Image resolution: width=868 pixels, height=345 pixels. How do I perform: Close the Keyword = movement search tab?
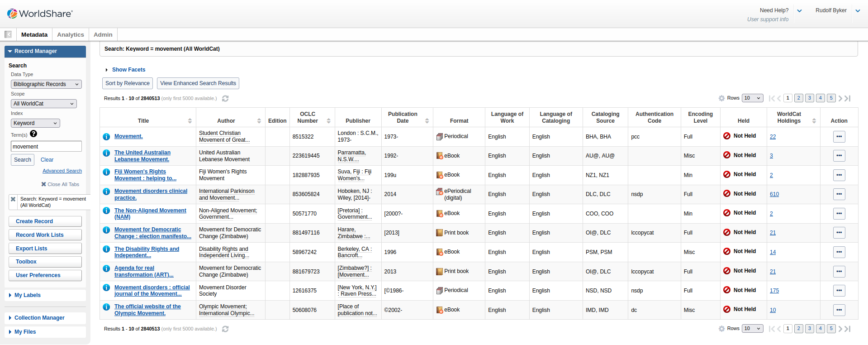tap(13, 199)
